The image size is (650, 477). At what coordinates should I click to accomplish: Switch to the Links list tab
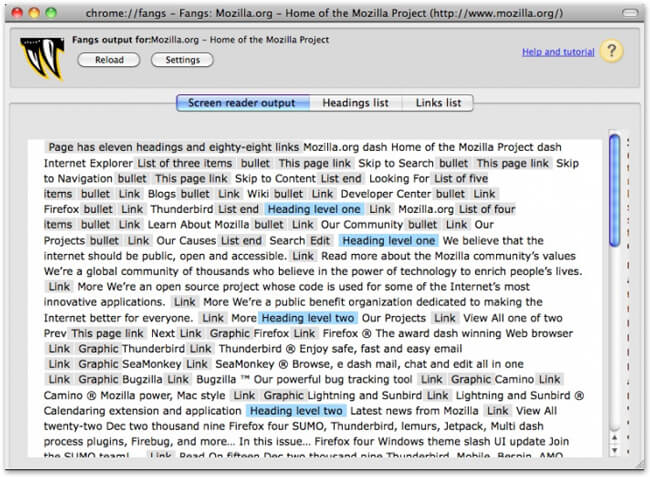pyautogui.click(x=438, y=103)
